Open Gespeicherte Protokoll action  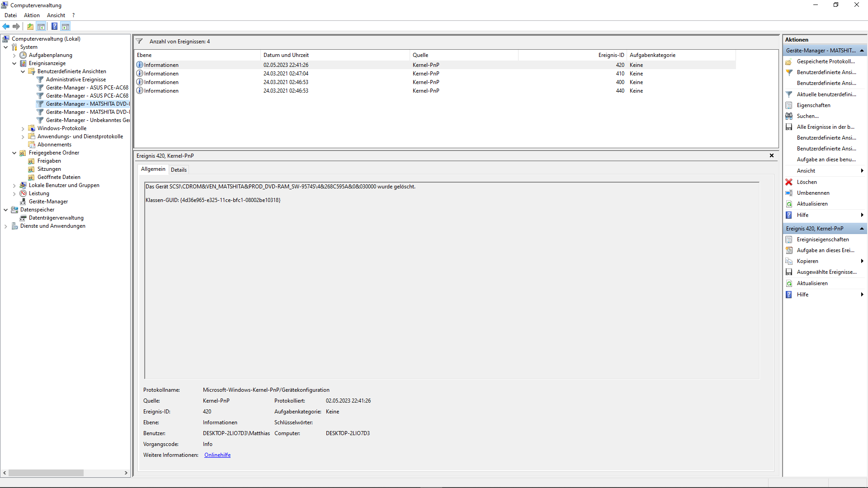coord(826,61)
